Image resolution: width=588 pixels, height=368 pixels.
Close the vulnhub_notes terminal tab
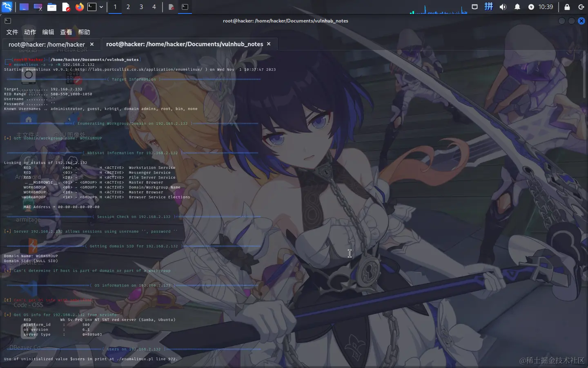[x=269, y=44]
